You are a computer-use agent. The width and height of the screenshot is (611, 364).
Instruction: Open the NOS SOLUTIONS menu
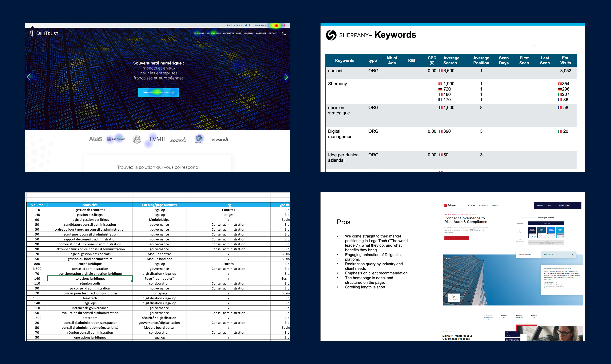[x=213, y=33]
